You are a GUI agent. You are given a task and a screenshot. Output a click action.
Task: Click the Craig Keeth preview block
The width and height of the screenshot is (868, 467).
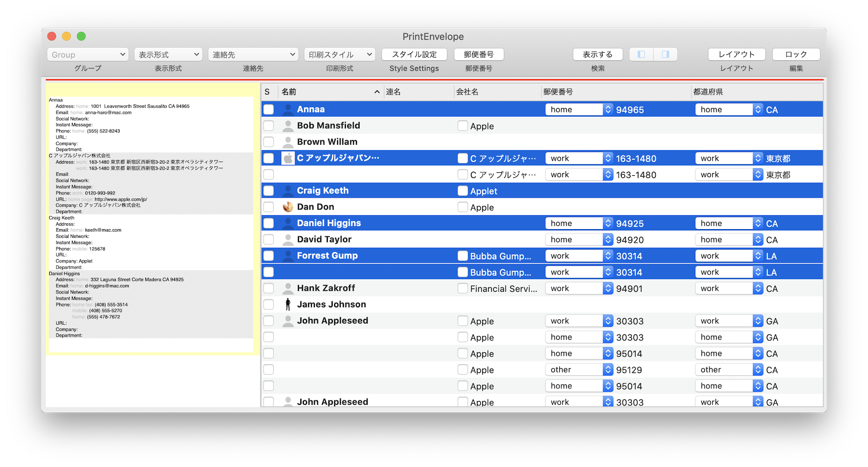pyautogui.click(x=150, y=243)
